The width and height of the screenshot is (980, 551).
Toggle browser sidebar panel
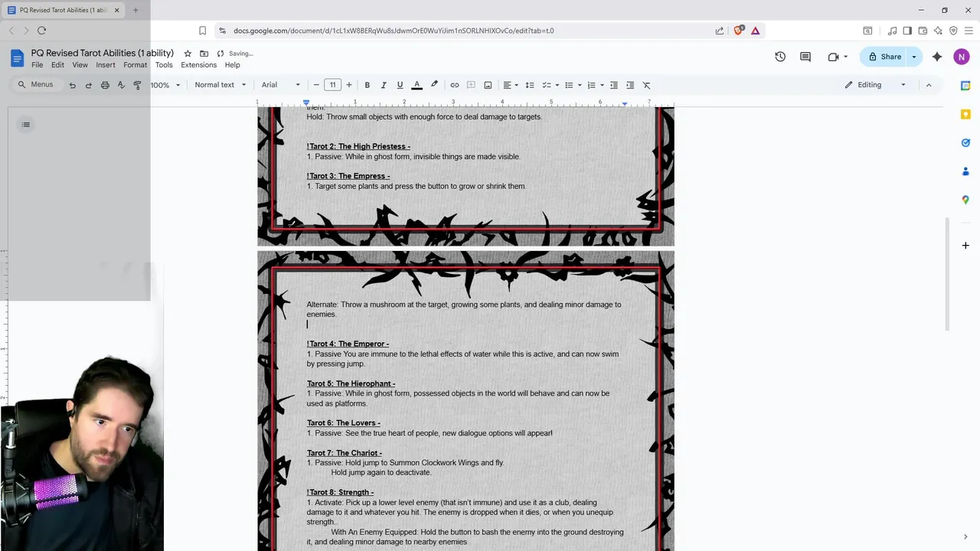click(907, 31)
